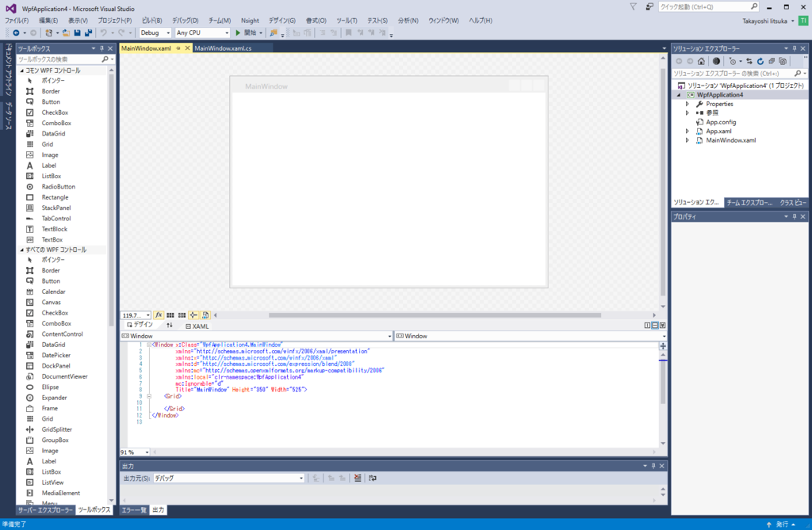The height and width of the screenshot is (530, 812).
Task: Click the XAML editor plus split icon
Action: click(x=663, y=345)
